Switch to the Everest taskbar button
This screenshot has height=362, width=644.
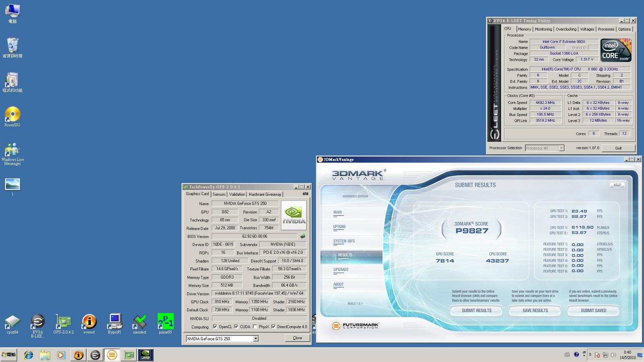click(x=78, y=355)
